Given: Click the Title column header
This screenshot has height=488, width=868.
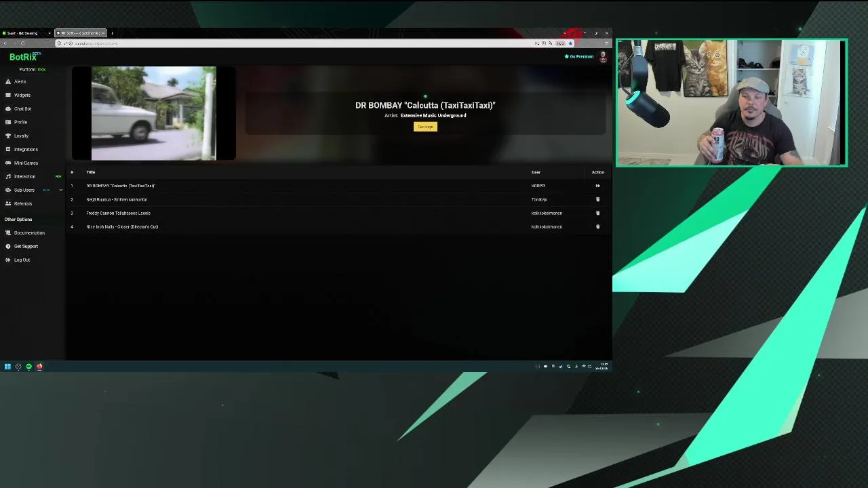Looking at the screenshot, I should click(91, 172).
